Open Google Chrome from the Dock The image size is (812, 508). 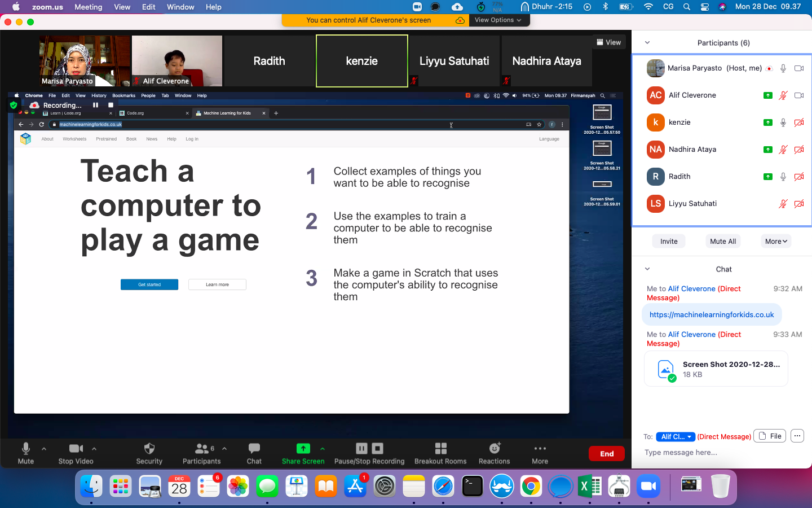tap(531, 486)
